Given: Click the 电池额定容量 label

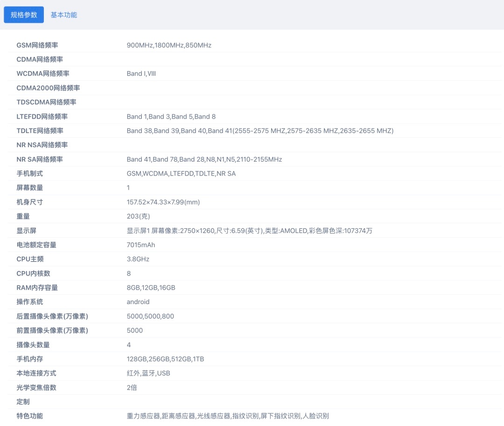Looking at the screenshot, I should (36, 245).
